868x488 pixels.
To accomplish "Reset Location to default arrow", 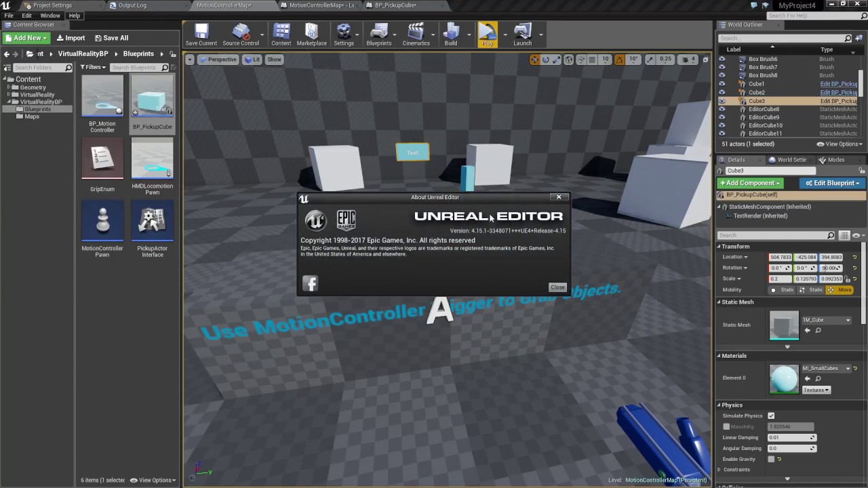I will click(x=854, y=258).
